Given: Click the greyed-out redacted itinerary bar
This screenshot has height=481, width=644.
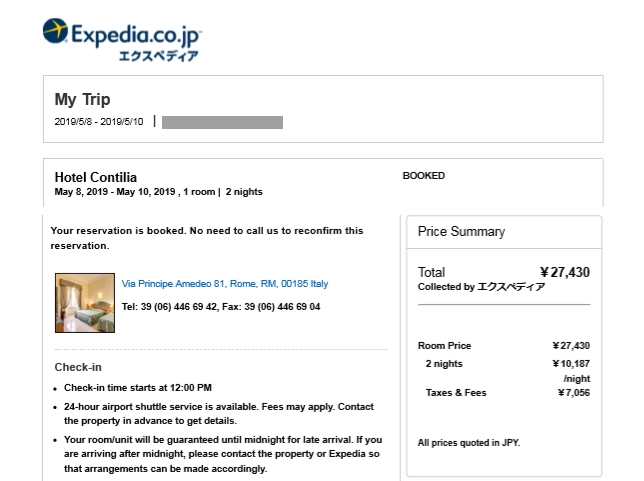Looking at the screenshot, I should tap(222, 122).
